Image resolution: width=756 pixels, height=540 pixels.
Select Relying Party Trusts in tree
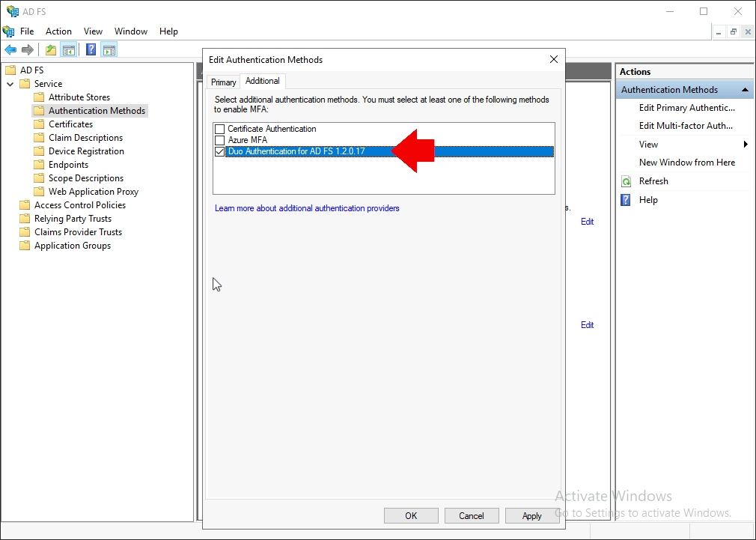pos(73,219)
